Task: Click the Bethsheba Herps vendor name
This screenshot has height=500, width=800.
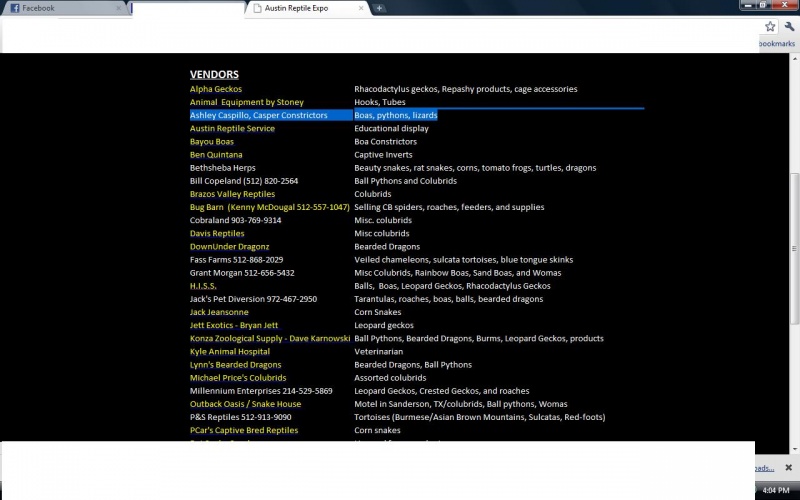Action: click(x=222, y=168)
